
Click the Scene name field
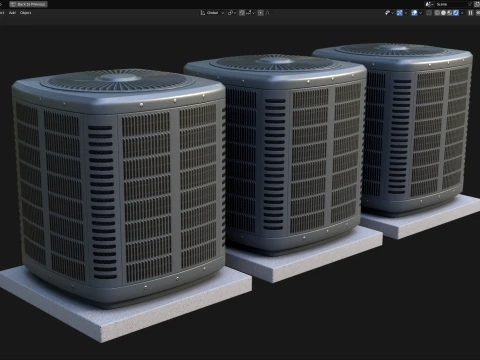[451, 4]
